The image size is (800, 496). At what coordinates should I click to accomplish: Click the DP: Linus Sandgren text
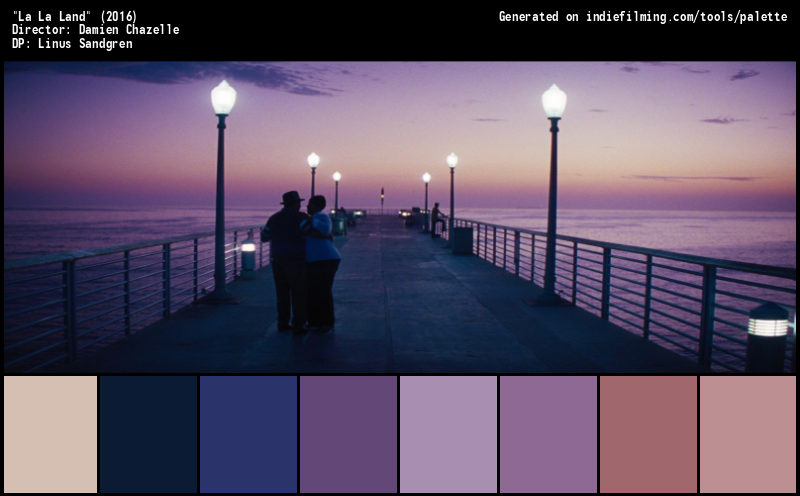pos(72,44)
